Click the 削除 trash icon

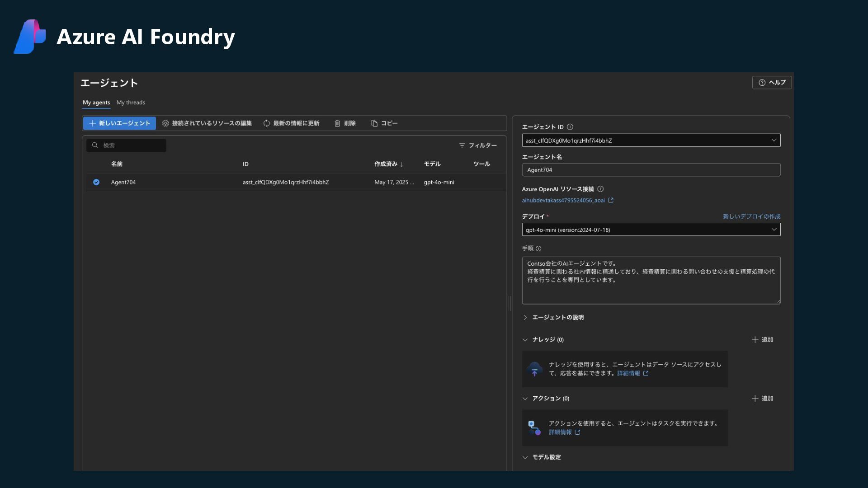click(x=337, y=123)
